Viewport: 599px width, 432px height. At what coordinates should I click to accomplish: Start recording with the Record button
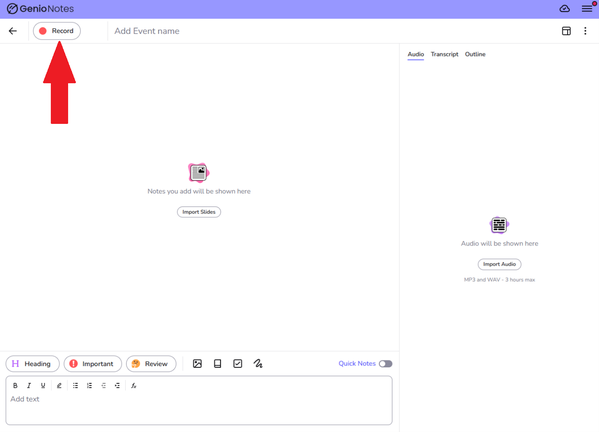pyautogui.click(x=57, y=31)
